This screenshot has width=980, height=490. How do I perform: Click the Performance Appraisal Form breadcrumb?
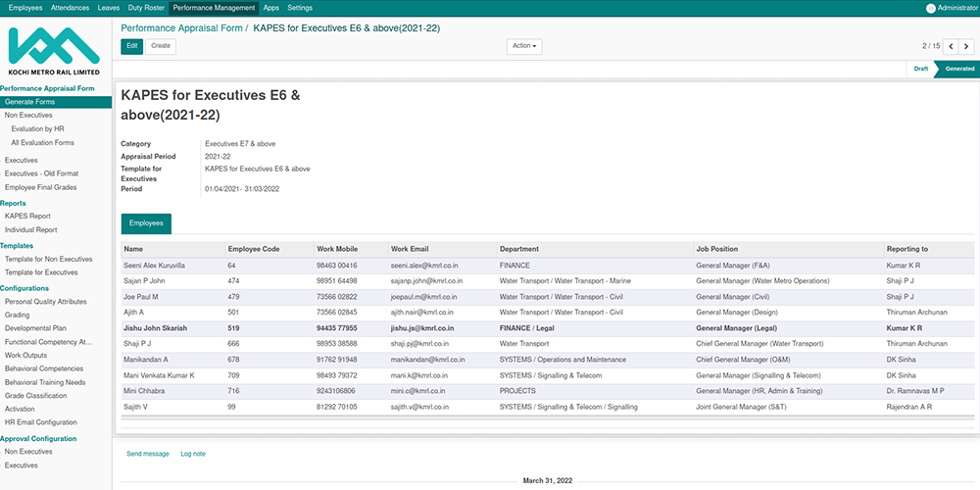click(181, 28)
